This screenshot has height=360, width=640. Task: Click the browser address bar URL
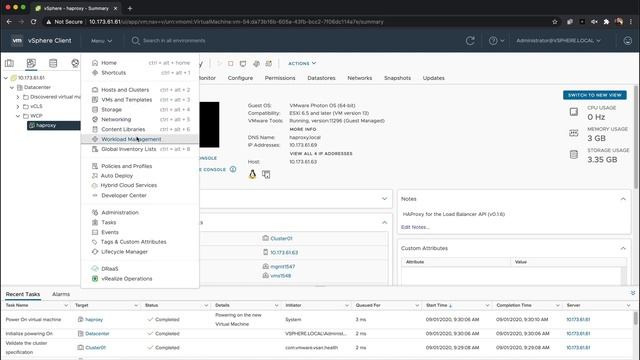click(236, 22)
